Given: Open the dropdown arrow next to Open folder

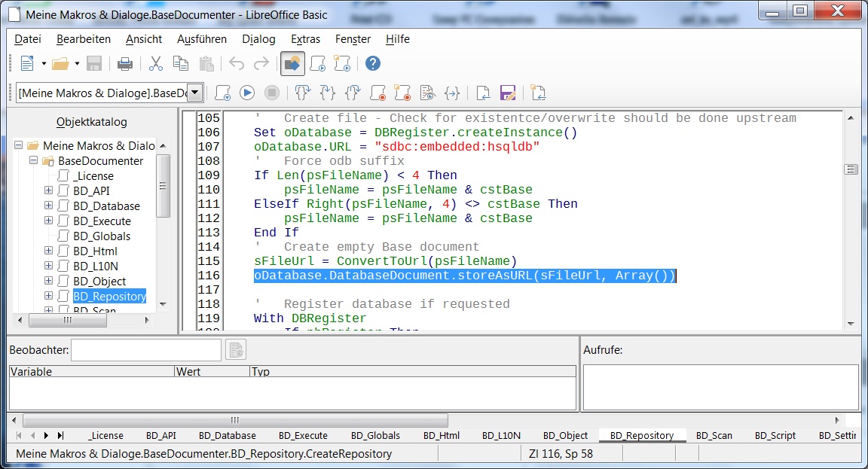Looking at the screenshot, I should pyautogui.click(x=77, y=63).
